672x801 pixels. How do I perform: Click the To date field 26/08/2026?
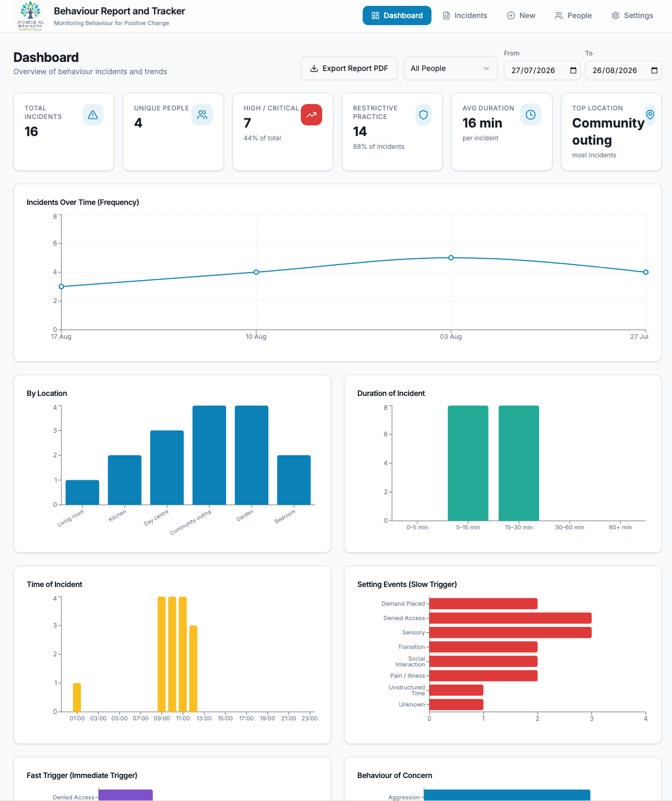[x=623, y=70]
